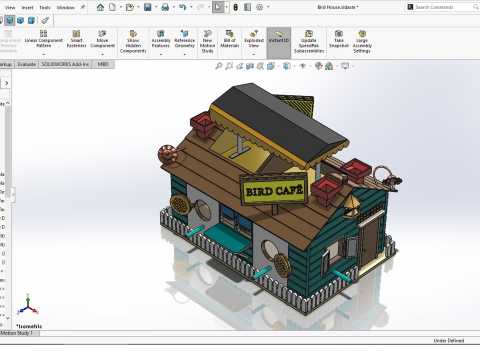Undo the last action
Image resolution: width=480 pixels, height=360 pixels.
pos(182,7)
